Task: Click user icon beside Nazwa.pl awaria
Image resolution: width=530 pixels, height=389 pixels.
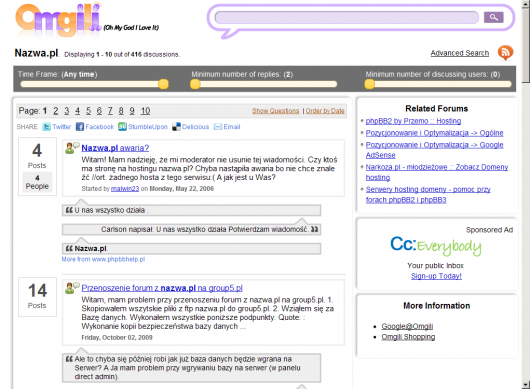Action: click(x=72, y=148)
